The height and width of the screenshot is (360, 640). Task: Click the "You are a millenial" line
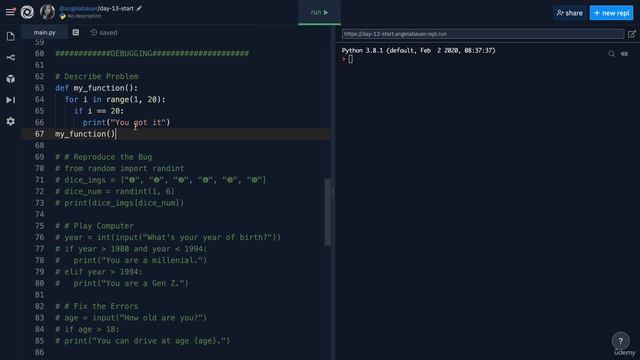(131, 260)
